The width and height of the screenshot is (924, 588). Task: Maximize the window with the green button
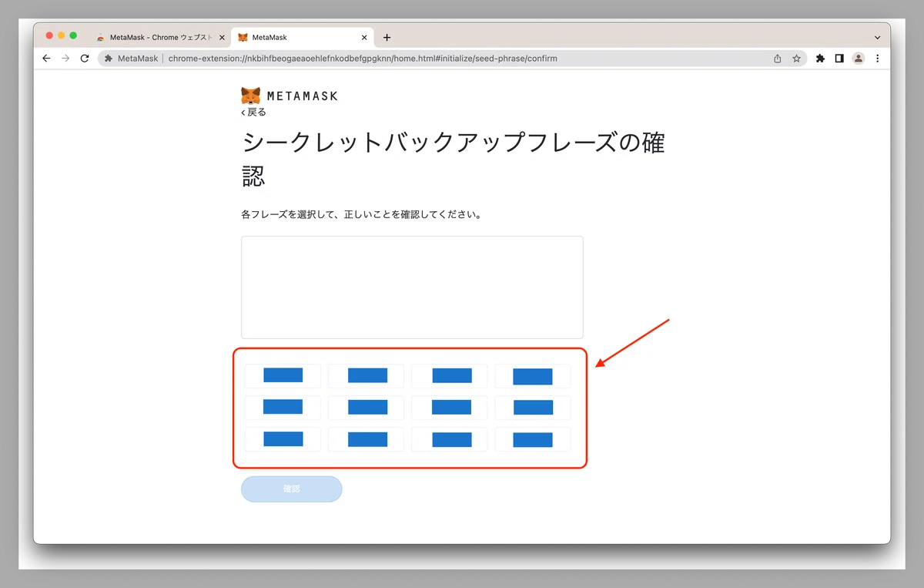(73, 35)
